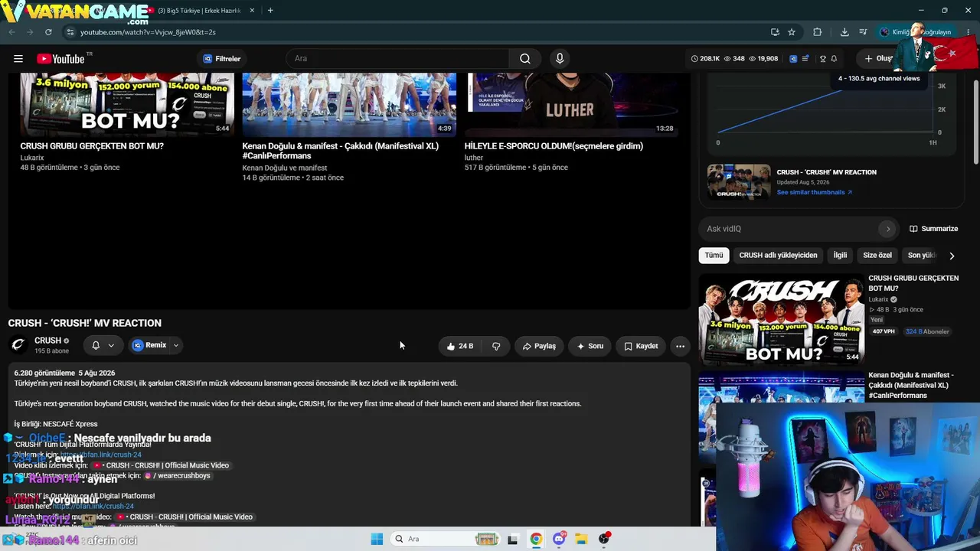Open 'See similar thumbnails' link

815,193
